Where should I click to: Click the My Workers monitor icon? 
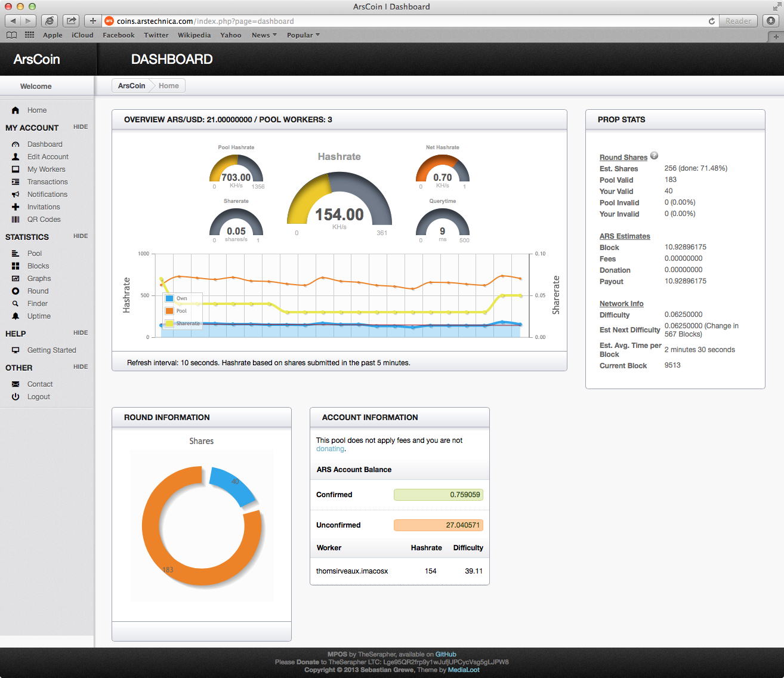tap(16, 169)
